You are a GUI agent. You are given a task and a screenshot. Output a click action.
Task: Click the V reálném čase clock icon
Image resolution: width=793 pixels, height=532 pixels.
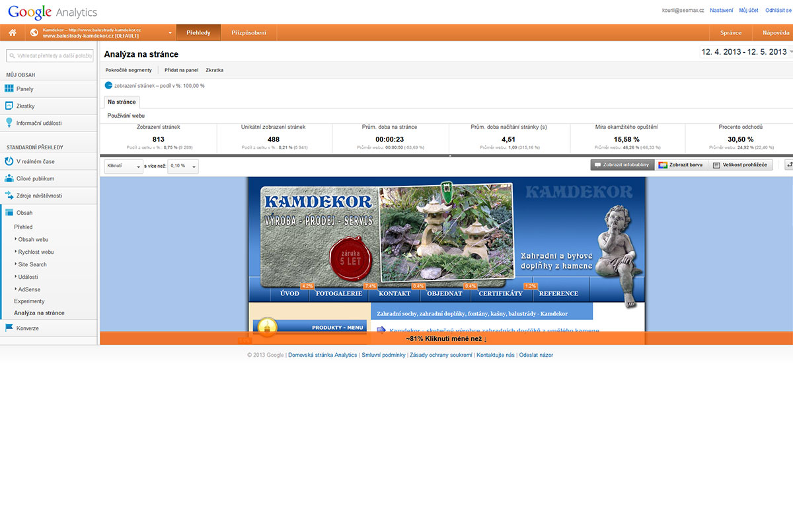pos(9,161)
